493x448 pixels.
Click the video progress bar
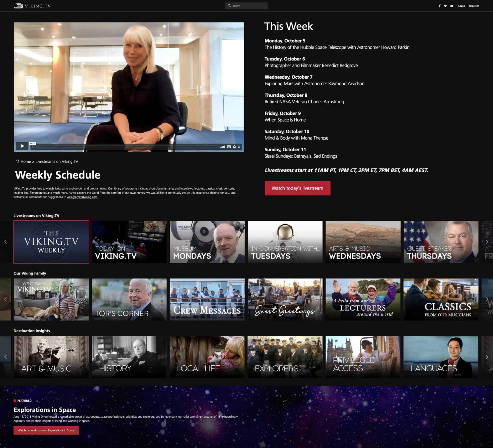click(x=125, y=147)
